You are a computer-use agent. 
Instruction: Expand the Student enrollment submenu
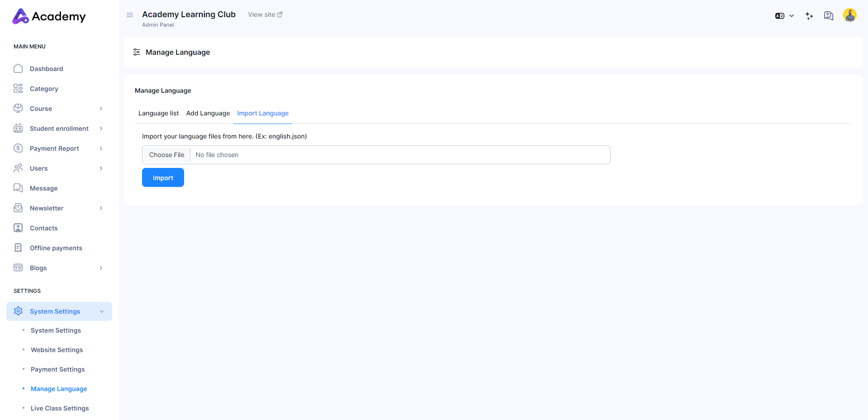point(101,129)
